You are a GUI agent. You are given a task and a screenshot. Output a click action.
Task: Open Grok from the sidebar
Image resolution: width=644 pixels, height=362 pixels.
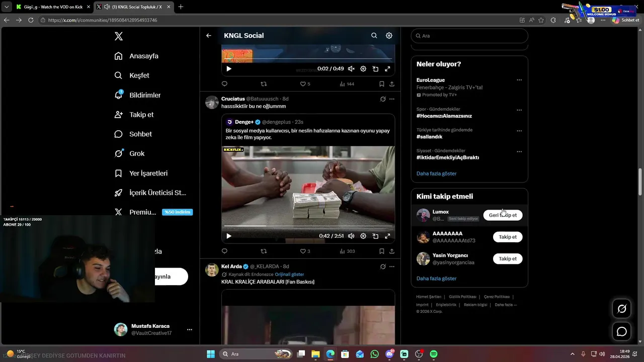pos(129,153)
